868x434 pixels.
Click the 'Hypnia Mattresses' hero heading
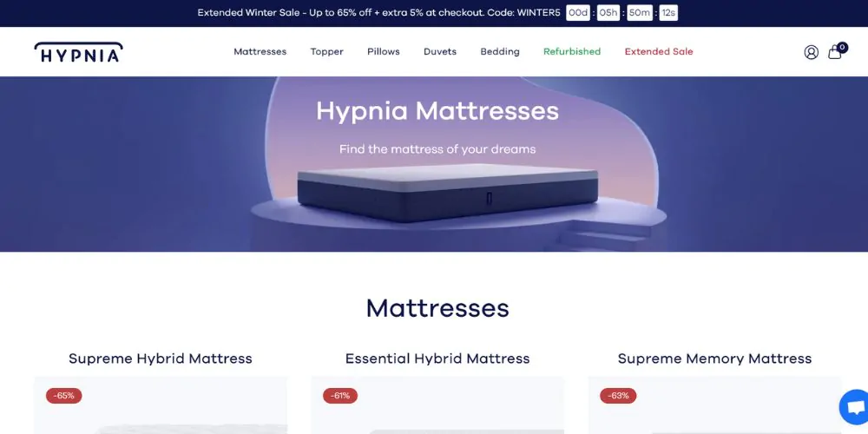437,111
